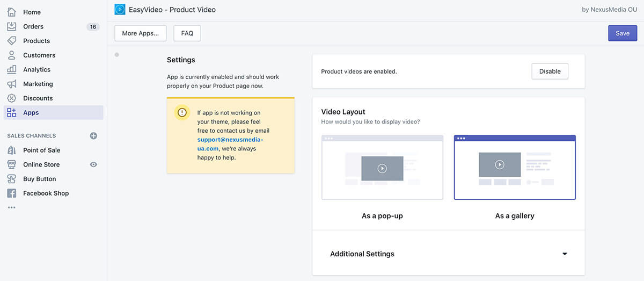The image size is (644, 281).
Task: Click the Marketing megaphone icon
Action: (x=11, y=84)
